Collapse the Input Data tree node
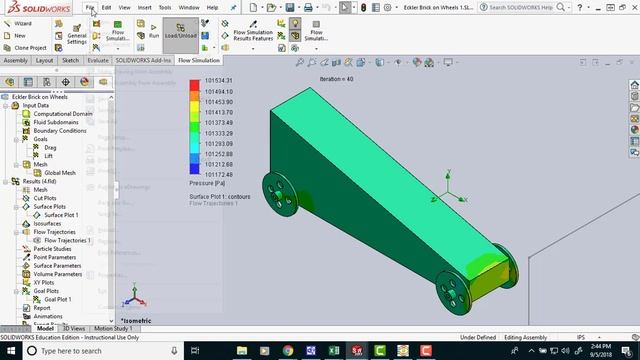Viewport: 640px width, 360px height. click(x=6, y=106)
